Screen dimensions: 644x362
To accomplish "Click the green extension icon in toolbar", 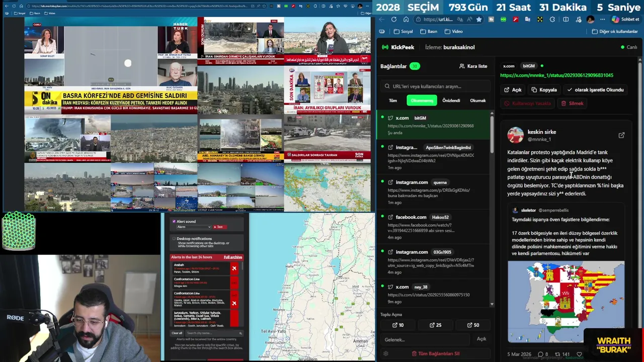I will point(503,19).
